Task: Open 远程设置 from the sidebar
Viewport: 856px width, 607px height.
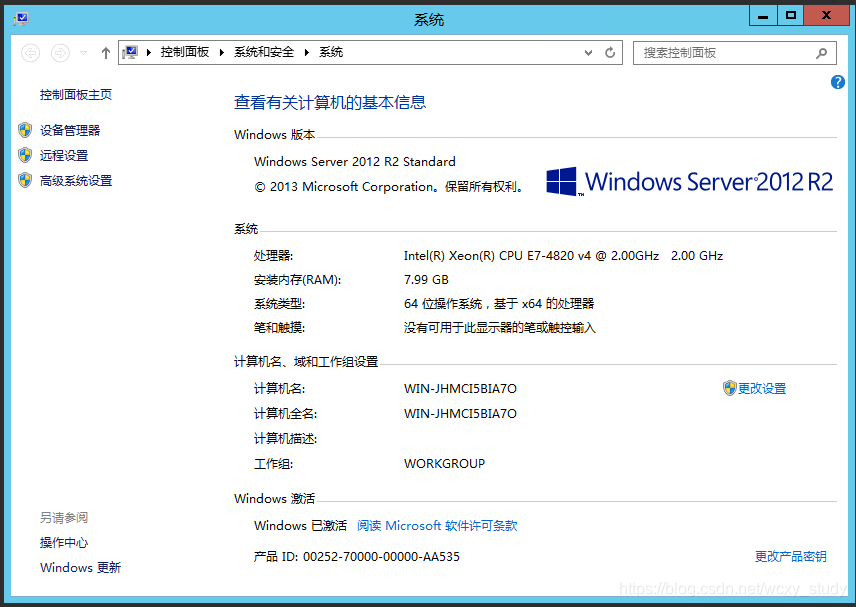Action: tap(64, 156)
